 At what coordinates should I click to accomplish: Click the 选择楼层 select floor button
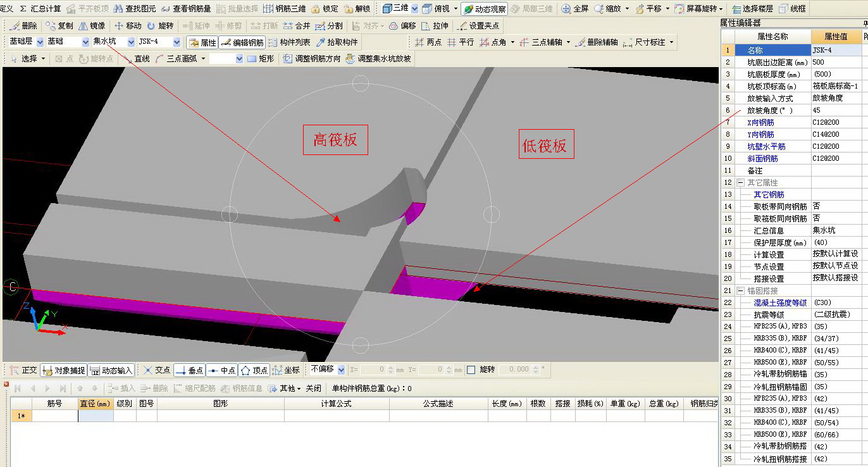click(752, 9)
